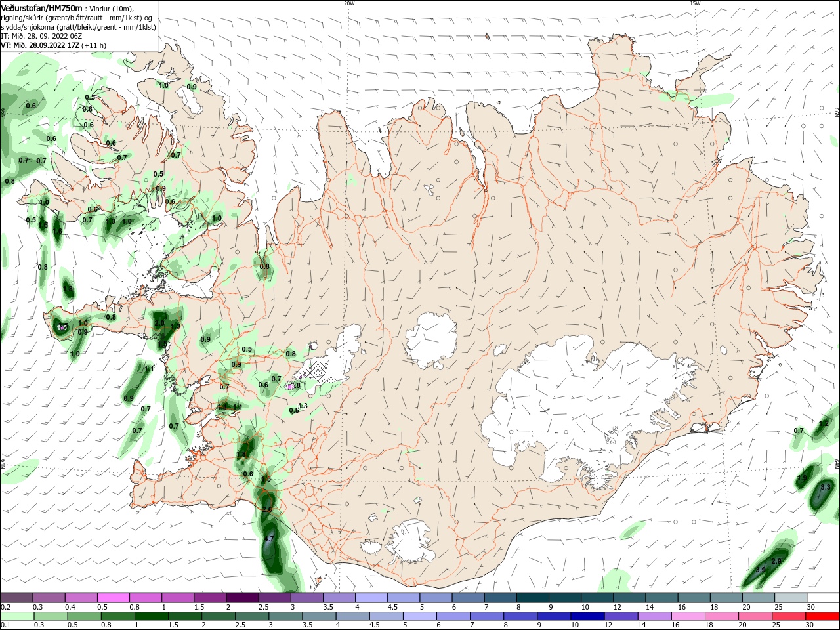Image resolution: width=840 pixels, height=630 pixels.
Task: Pick the bright red swatch in the rain legend
Action: [823, 616]
